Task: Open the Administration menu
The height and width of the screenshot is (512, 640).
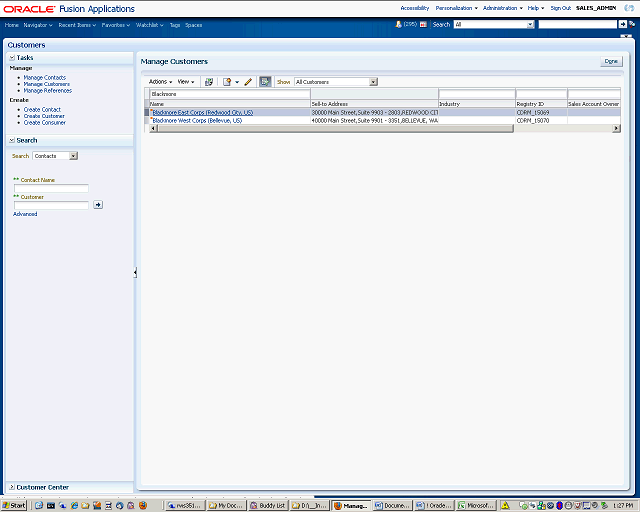Action: pyautogui.click(x=502, y=8)
